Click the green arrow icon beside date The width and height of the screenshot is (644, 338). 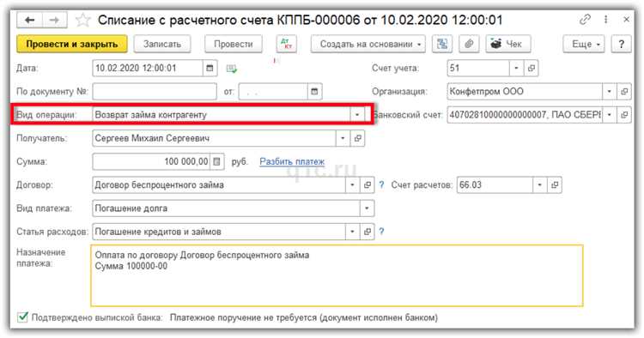coord(232,69)
